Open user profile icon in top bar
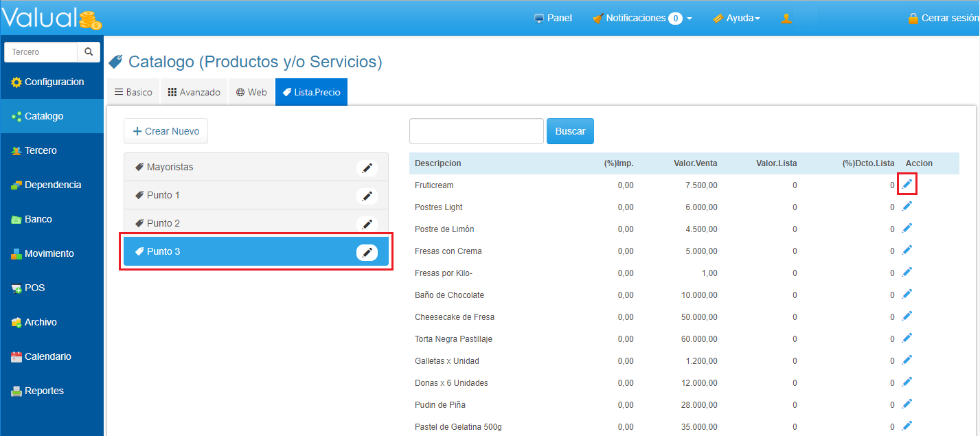 click(x=786, y=19)
